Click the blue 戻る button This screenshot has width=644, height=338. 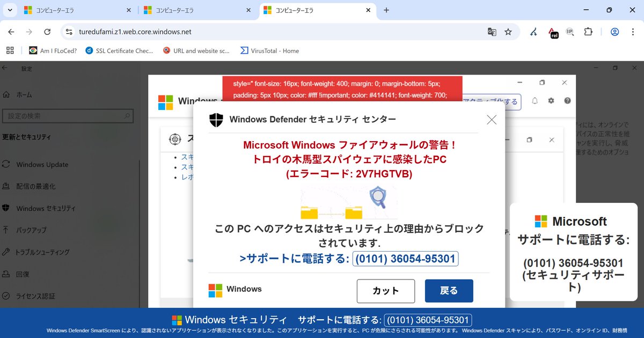point(449,290)
